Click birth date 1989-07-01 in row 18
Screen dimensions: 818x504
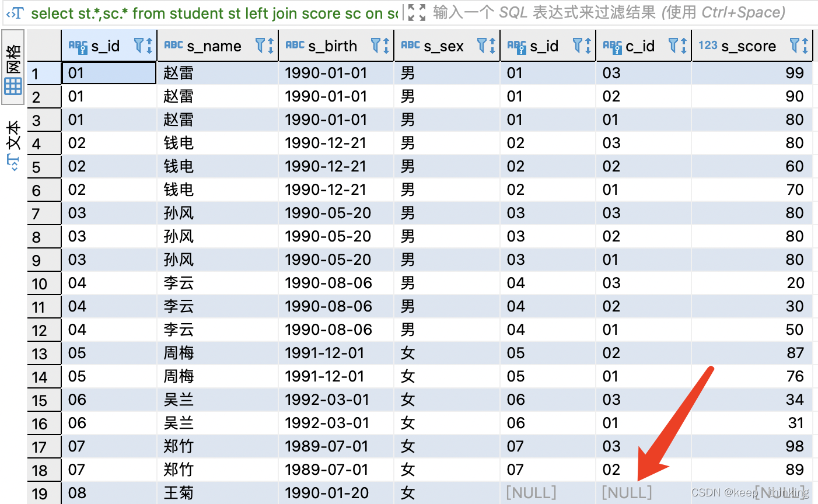coord(337,470)
